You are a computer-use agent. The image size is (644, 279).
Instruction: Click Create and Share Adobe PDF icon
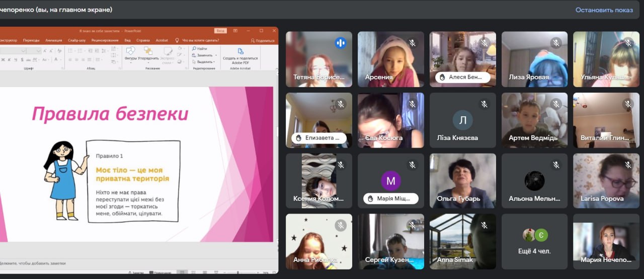pyautogui.click(x=240, y=52)
